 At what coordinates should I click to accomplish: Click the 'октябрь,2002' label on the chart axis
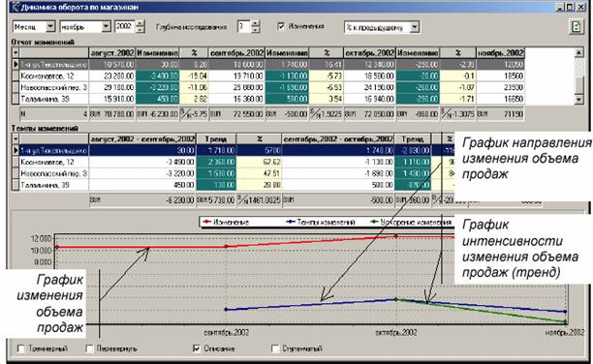pyautogui.click(x=396, y=333)
